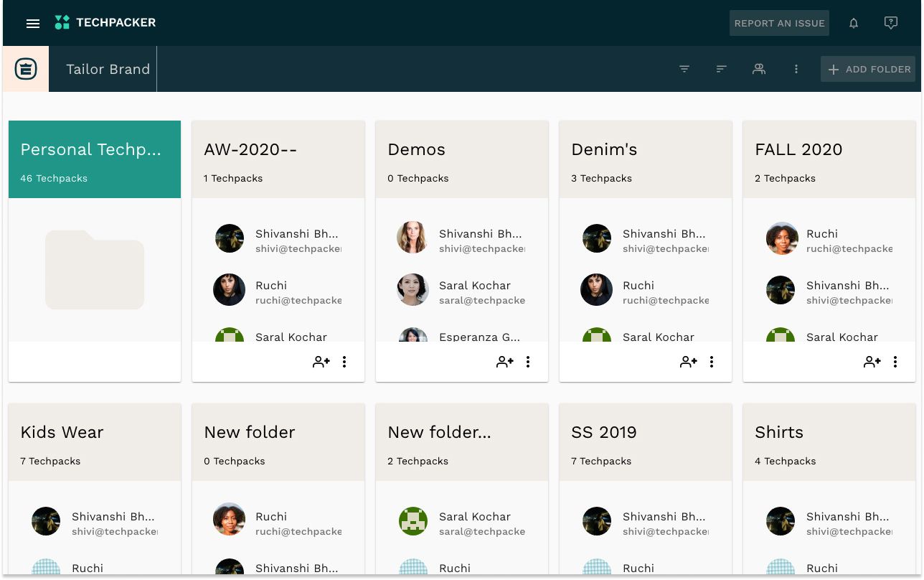Open the filter folders icon
924x580 pixels.
pos(684,69)
